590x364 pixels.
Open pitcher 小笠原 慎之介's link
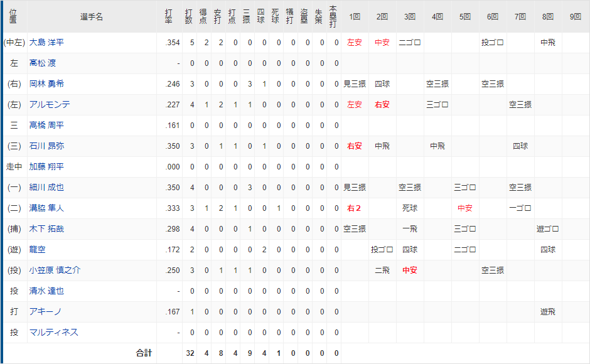click(55, 270)
